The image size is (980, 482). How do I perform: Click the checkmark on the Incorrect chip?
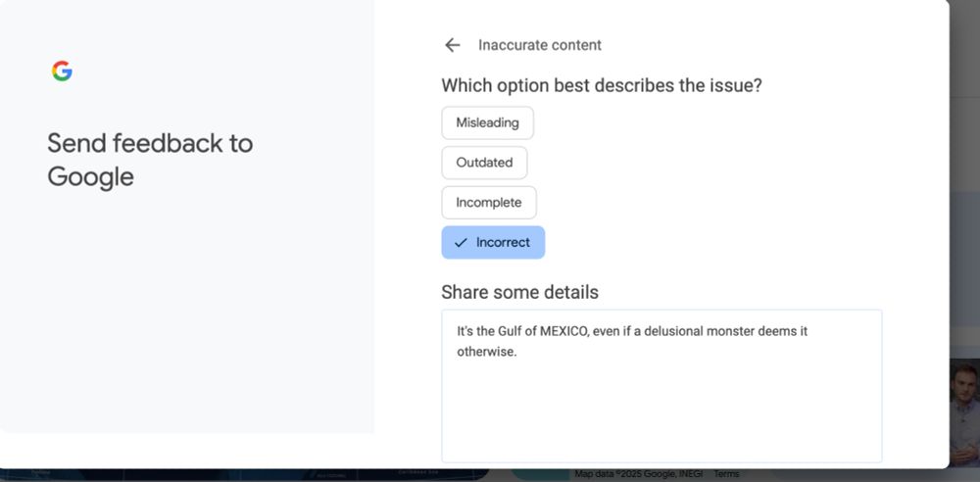click(461, 243)
